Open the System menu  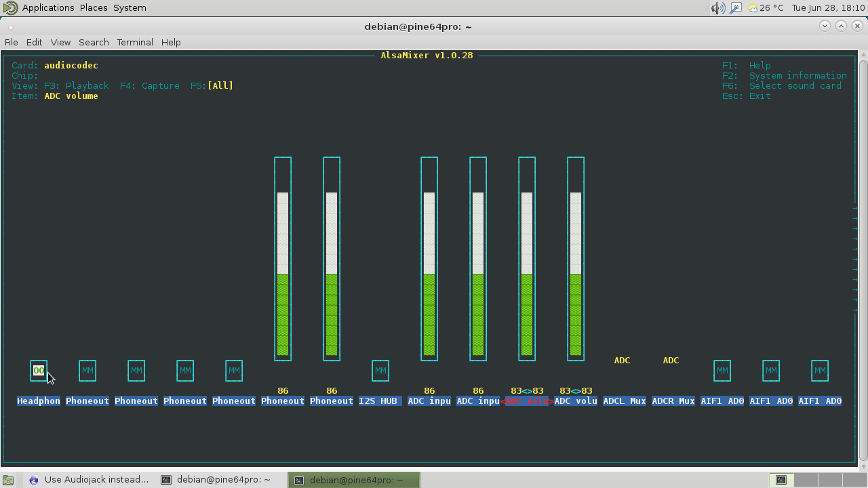130,8
